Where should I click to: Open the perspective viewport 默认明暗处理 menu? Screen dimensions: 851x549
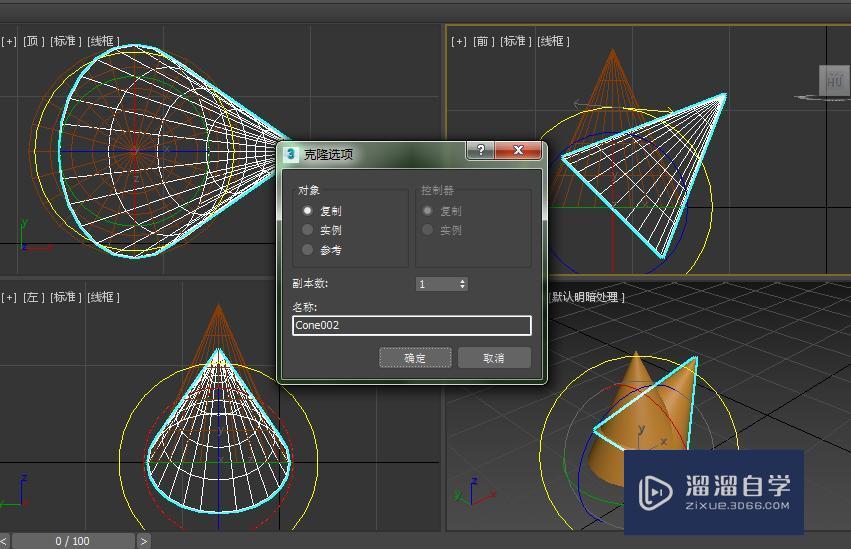point(587,297)
